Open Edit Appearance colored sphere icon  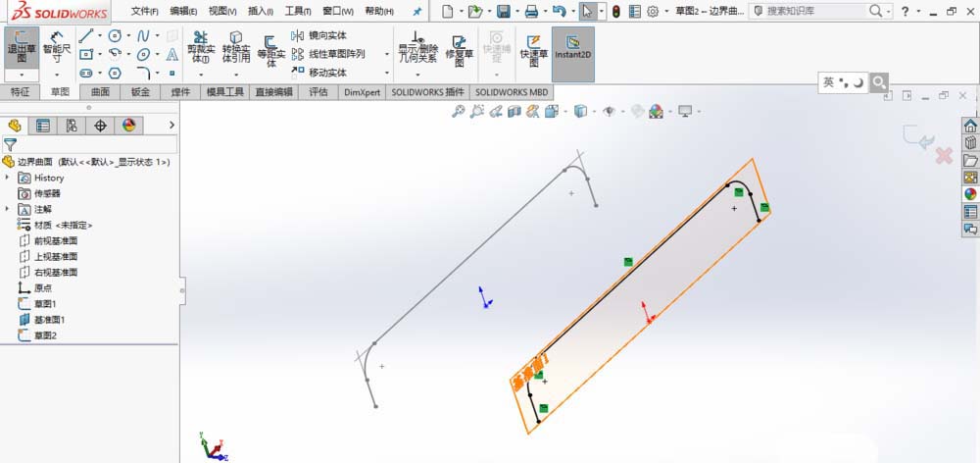(656, 112)
